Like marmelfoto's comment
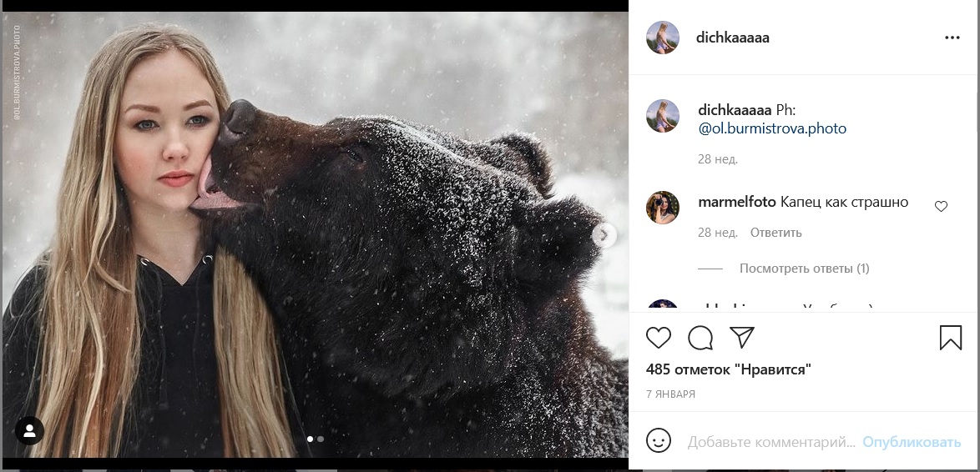Screen dimensions: 980x472 click(941, 207)
